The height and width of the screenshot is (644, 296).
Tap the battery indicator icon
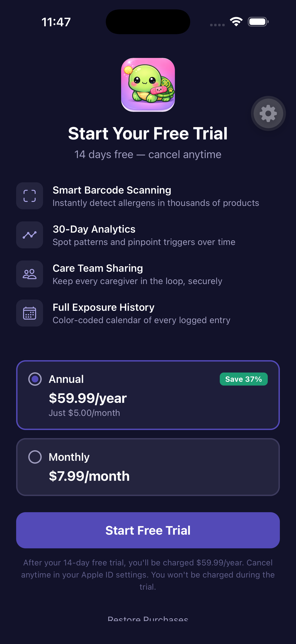click(x=258, y=22)
